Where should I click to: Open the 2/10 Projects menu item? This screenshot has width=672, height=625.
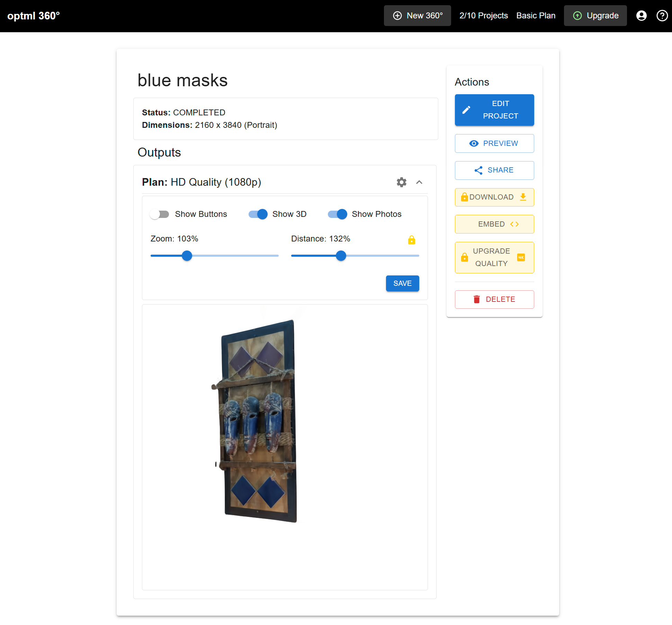(x=483, y=16)
